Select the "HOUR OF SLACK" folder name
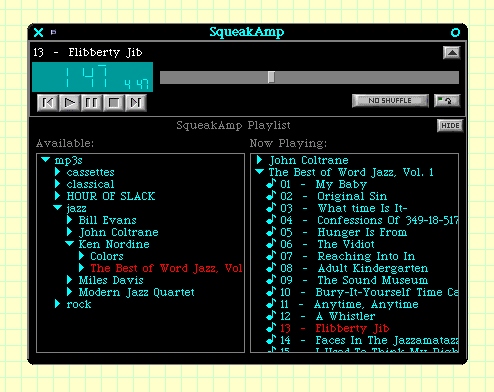 pyautogui.click(x=111, y=196)
